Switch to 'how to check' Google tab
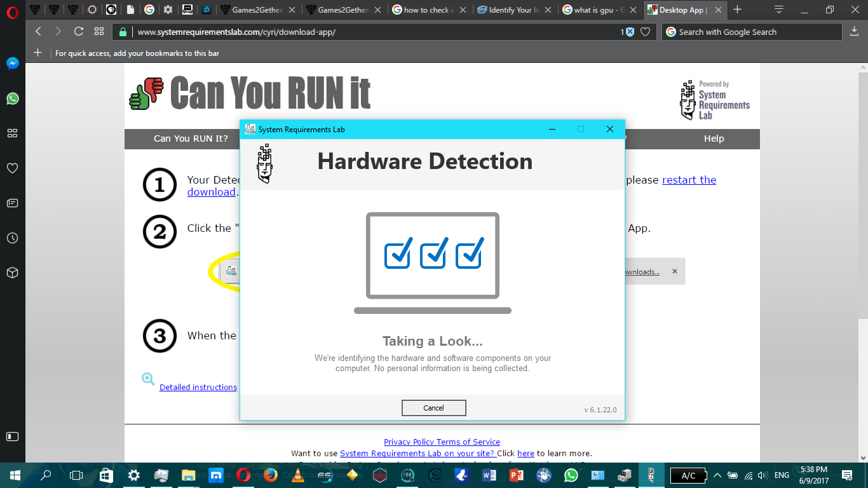868x488 pixels. point(428,10)
